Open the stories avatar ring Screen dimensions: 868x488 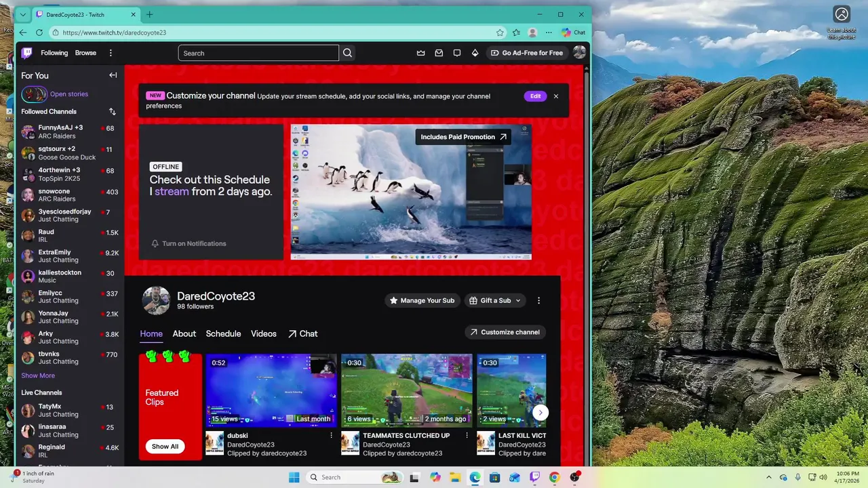[x=34, y=94]
